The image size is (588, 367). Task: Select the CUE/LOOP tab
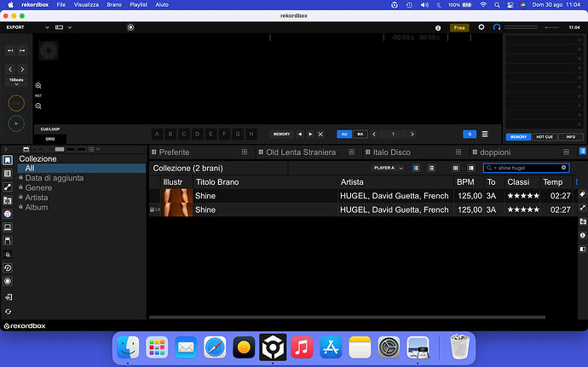50,129
